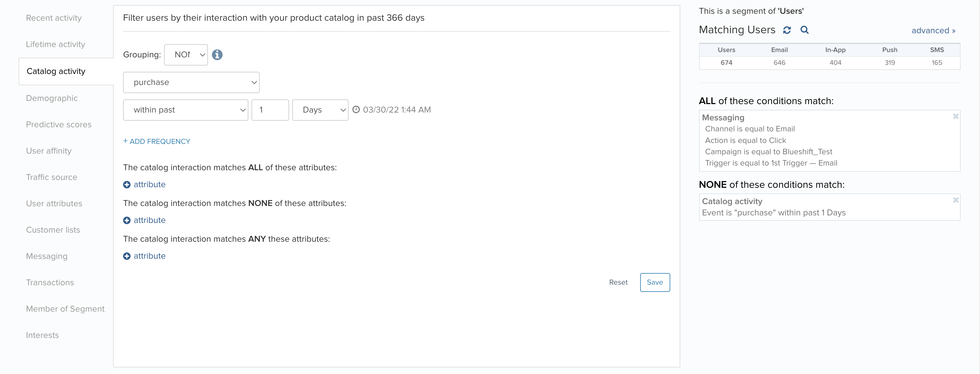The height and width of the screenshot is (374, 980).
Task: Click the SMS column header
Action: (x=937, y=50)
